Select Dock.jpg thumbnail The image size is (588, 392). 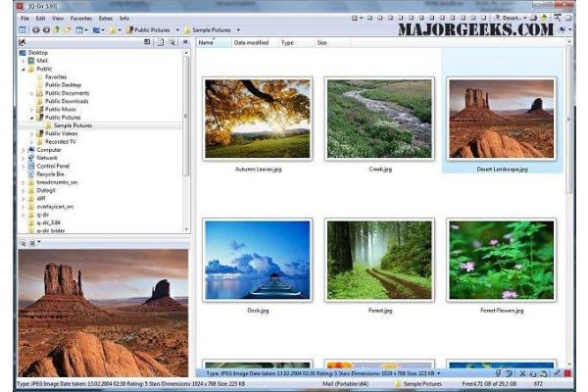click(x=258, y=261)
